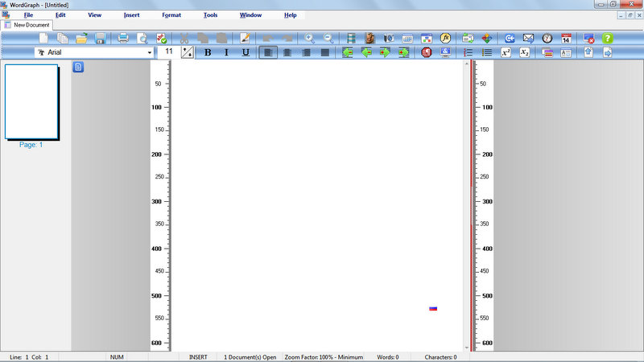
Task: Open the Insert menu
Action: (x=131, y=14)
